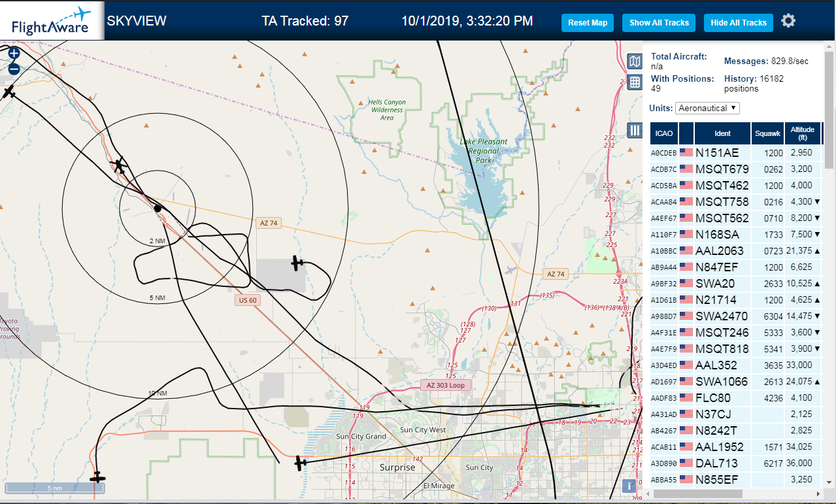Click ICAO code A10BBC
Viewport: 836px width, 504px height.
[664, 251]
